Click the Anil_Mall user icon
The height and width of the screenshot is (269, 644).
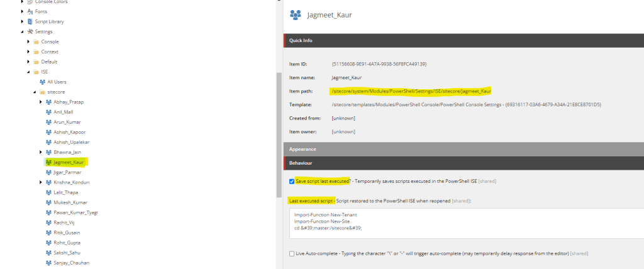[x=48, y=112]
